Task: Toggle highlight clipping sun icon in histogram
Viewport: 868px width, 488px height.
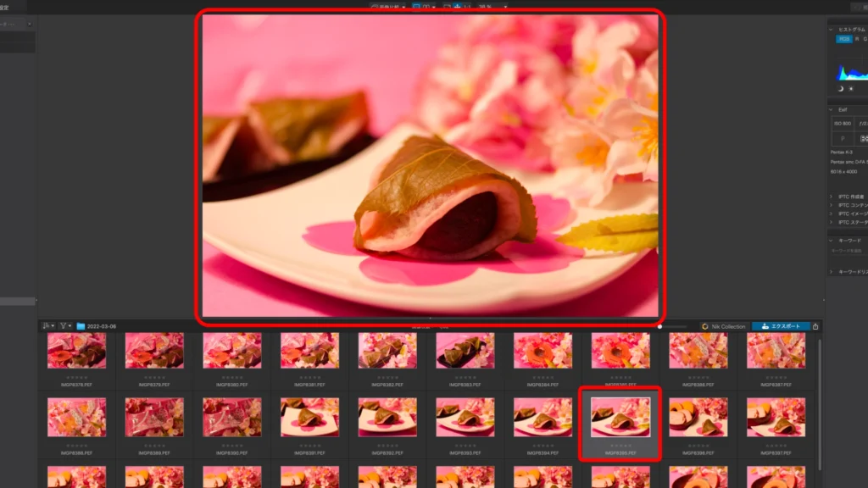Action: [x=850, y=88]
